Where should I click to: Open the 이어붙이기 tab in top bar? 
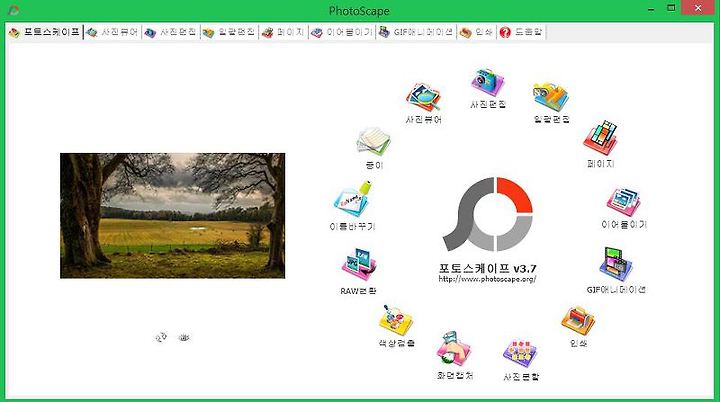point(342,32)
